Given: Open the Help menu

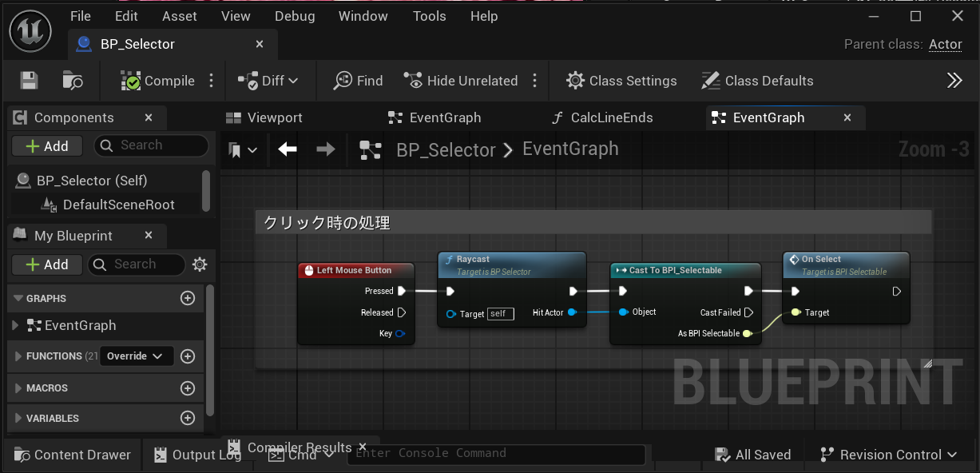Looking at the screenshot, I should [x=484, y=16].
